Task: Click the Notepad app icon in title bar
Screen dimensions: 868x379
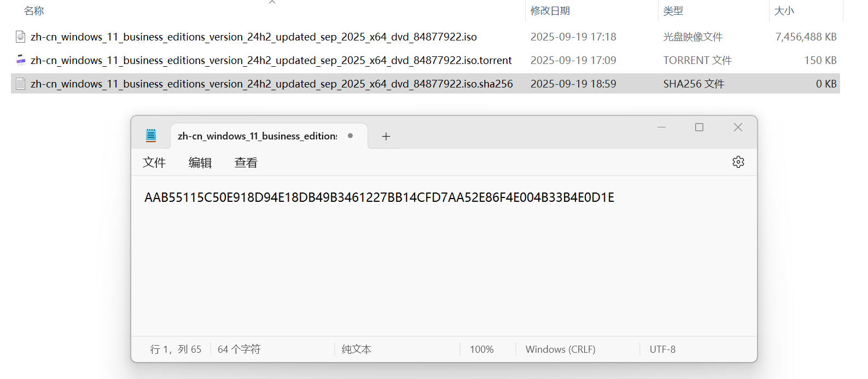Action: (151, 136)
